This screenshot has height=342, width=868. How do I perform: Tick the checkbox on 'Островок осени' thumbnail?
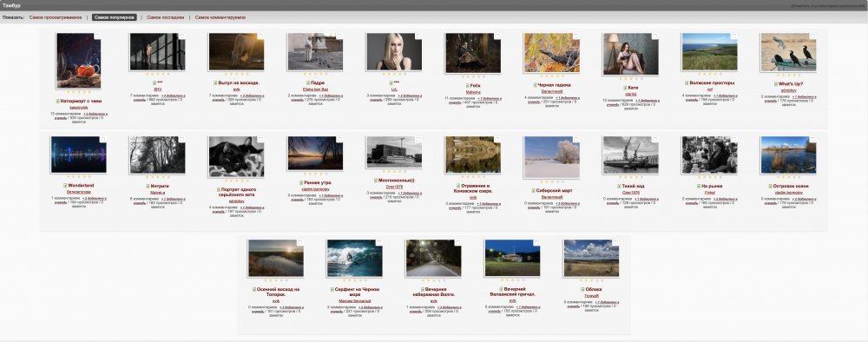click(812, 140)
